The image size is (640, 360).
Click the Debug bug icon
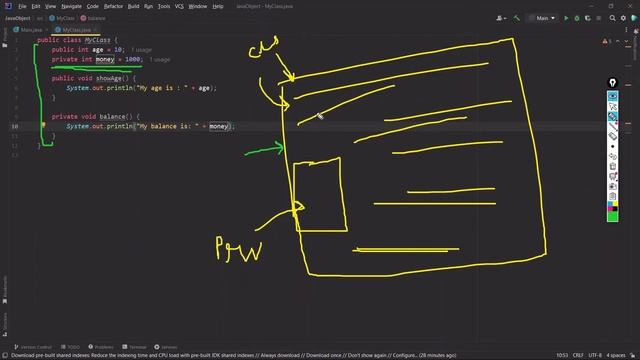click(577, 18)
